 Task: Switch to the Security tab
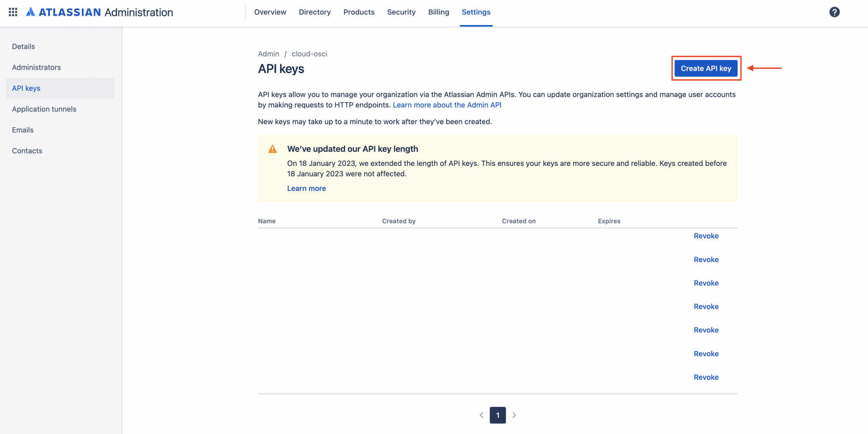(401, 12)
